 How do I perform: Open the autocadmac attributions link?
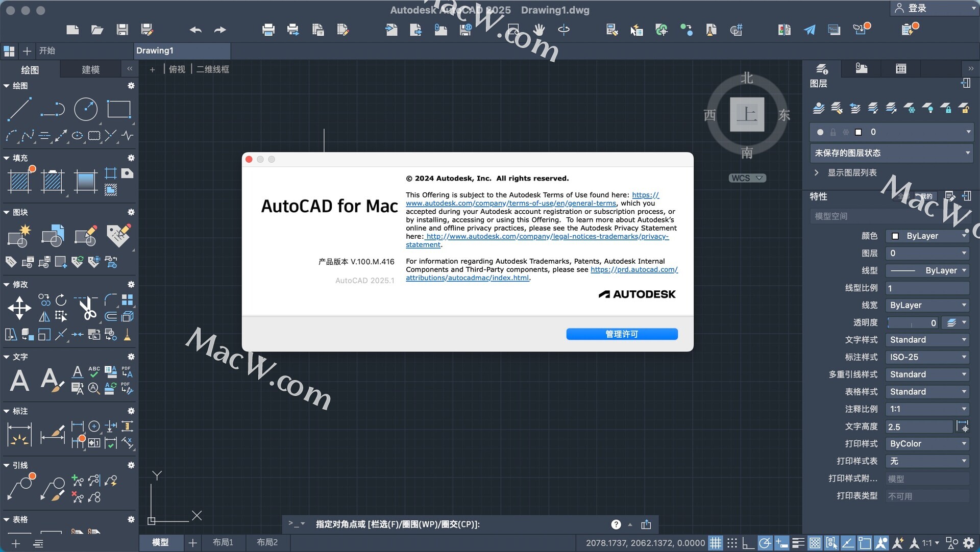coord(467,278)
